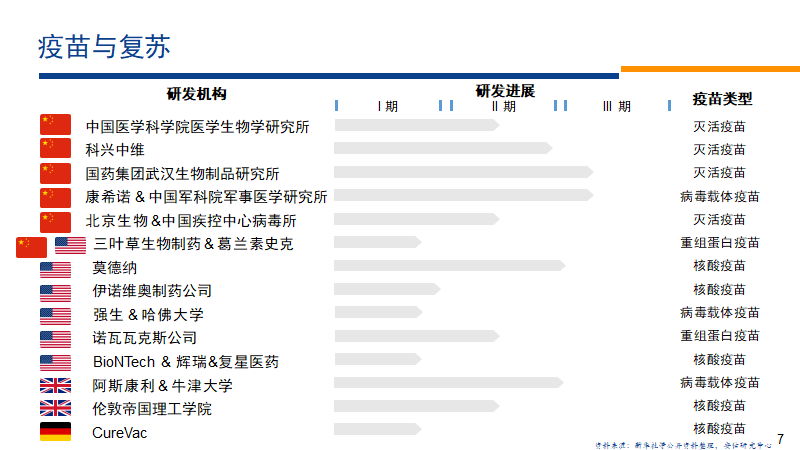Click progress bar for 康希诺 row
This screenshot has height=450, width=800.
(x=464, y=195)
